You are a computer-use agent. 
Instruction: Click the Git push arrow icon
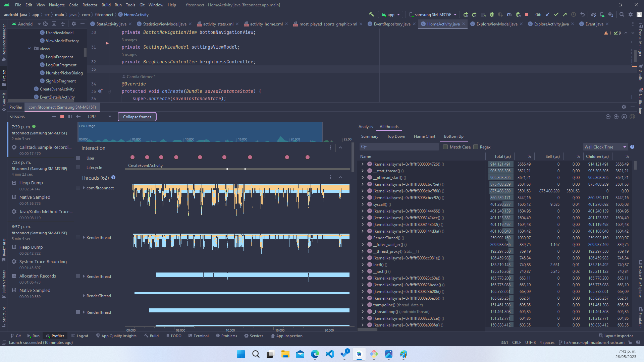[x=565, y=14]
